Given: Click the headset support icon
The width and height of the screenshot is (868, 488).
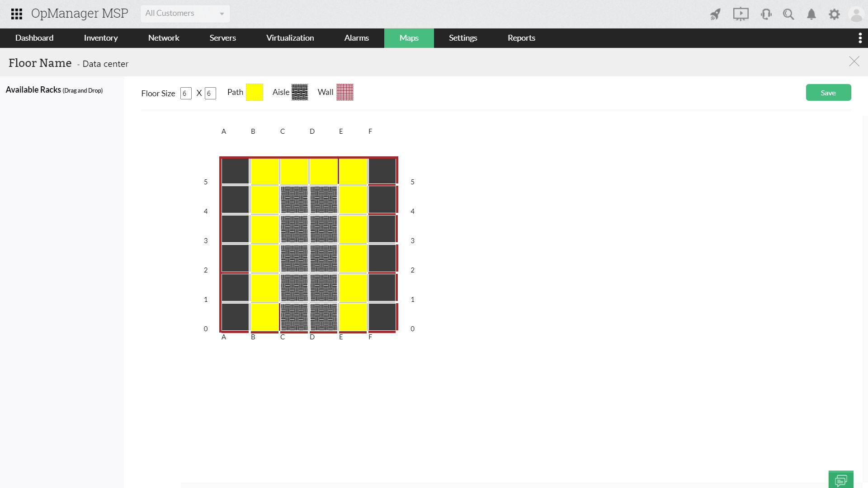Looking at the screenshot, I should pos(766,14).
